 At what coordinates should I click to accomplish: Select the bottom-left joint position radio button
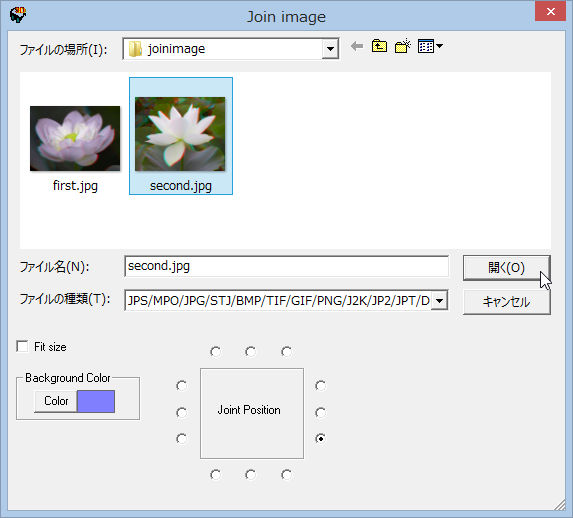(216, 474)
